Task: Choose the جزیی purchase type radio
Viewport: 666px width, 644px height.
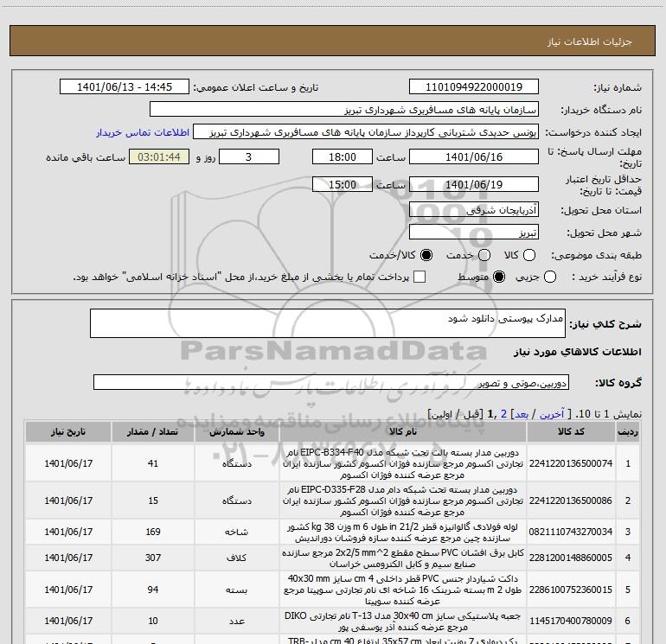Action: click(549, 277)
